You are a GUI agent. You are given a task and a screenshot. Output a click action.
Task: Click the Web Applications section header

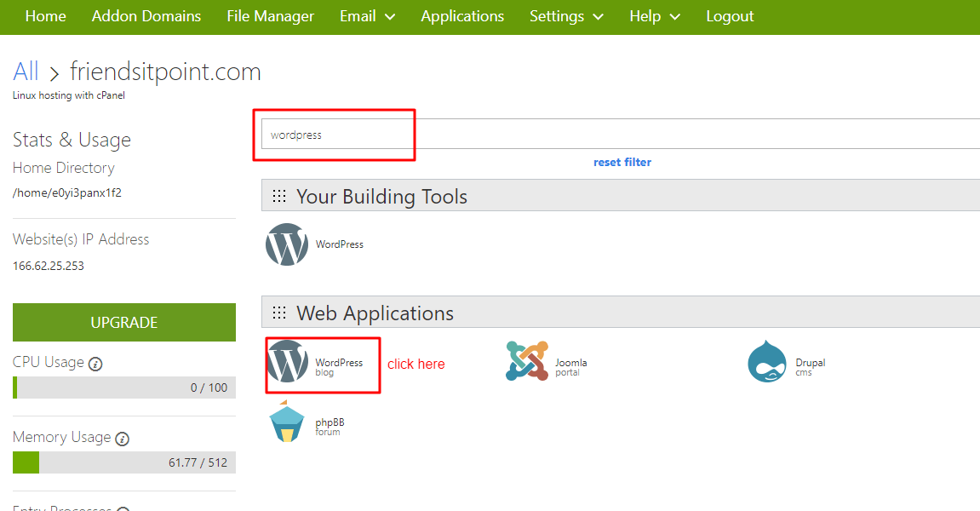(x=621, y=312)
